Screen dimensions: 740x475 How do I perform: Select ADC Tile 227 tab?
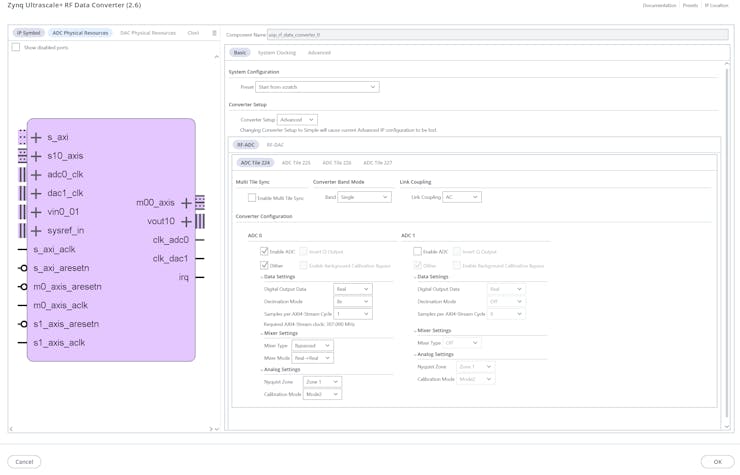coord(378,163)
